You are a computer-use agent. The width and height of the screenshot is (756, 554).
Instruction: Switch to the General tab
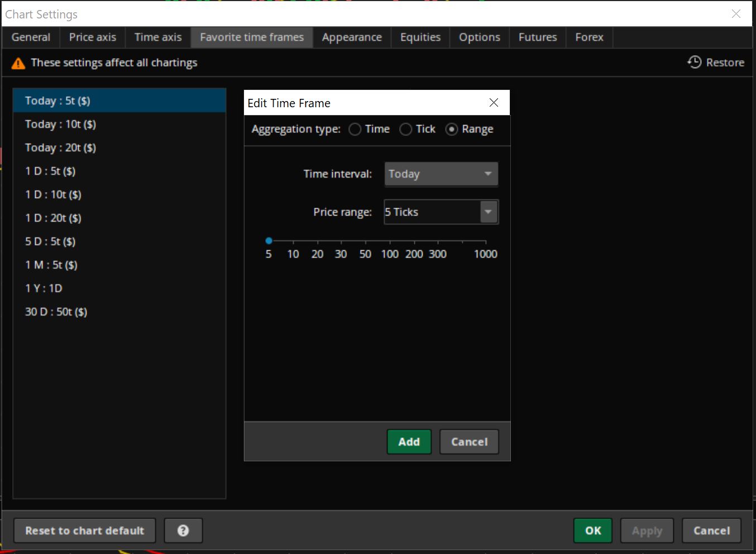click(x=31, y=37)
